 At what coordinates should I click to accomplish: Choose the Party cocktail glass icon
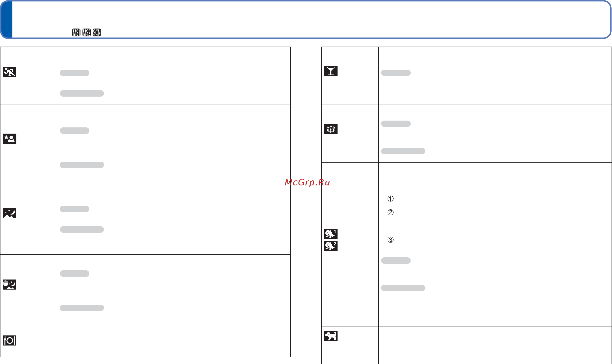tap(330, 71)
